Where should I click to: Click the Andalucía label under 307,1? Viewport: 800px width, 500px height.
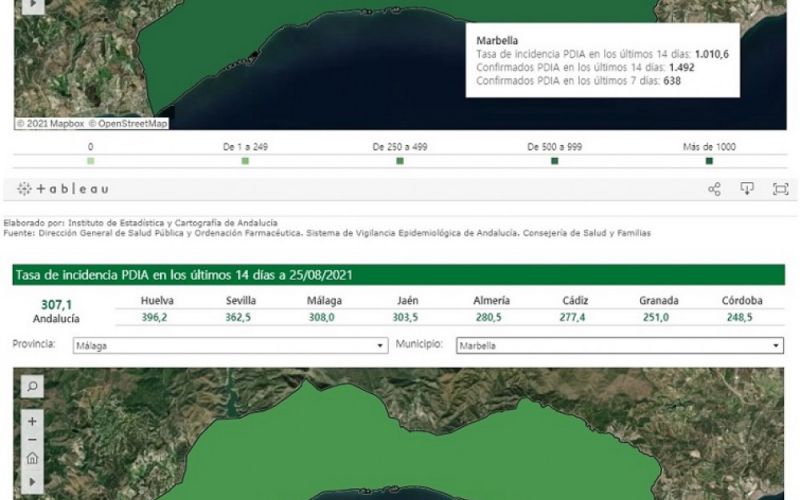click(x=56, y=319)
